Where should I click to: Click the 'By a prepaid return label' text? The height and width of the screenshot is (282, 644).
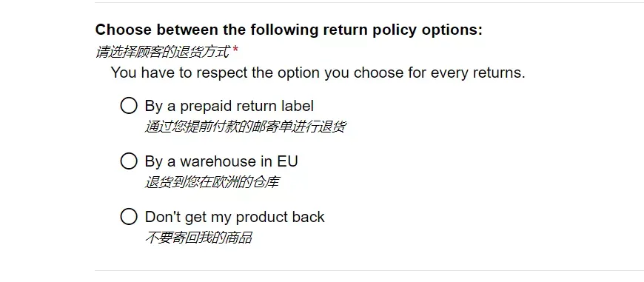(229, 106)
